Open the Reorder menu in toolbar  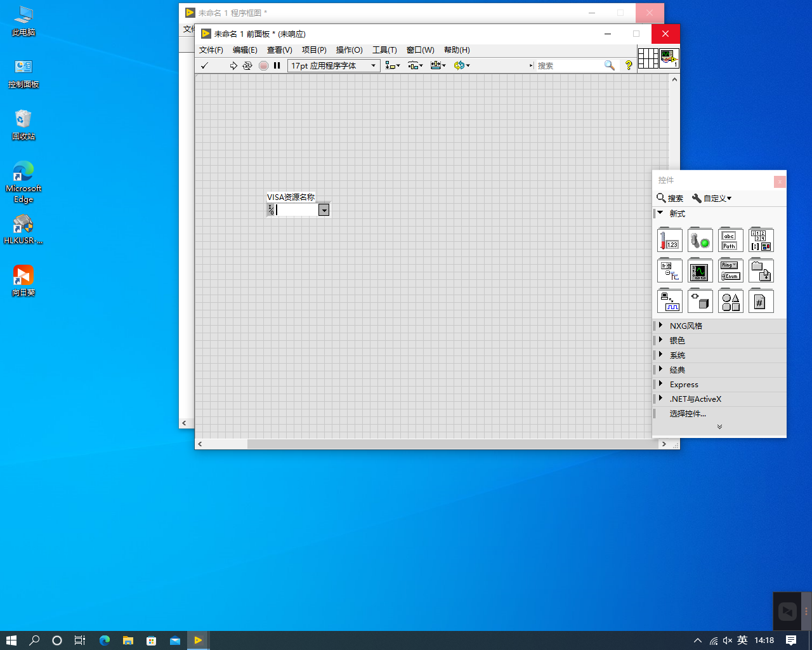pos(461,65)
